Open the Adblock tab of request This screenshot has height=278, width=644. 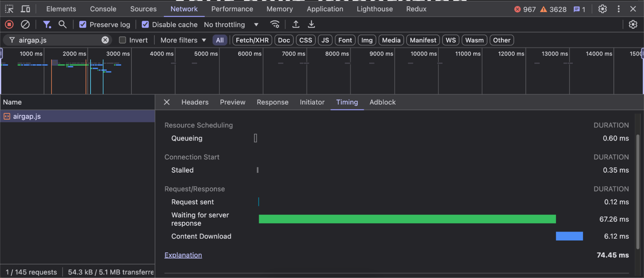(382, 102)
